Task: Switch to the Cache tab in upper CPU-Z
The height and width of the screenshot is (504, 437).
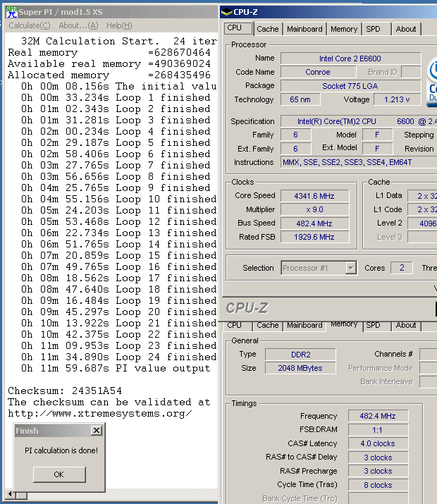Action: (x=268, y=29)
